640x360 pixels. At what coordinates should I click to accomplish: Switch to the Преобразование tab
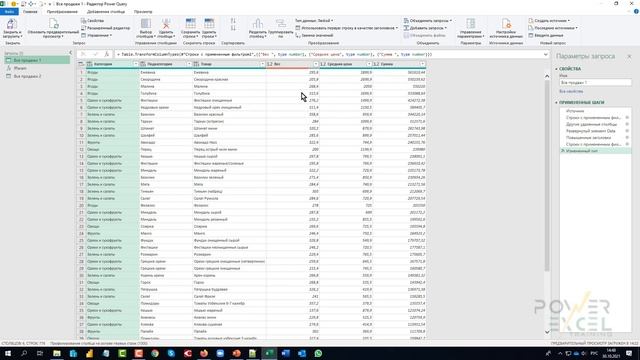(x=62, y=11)
